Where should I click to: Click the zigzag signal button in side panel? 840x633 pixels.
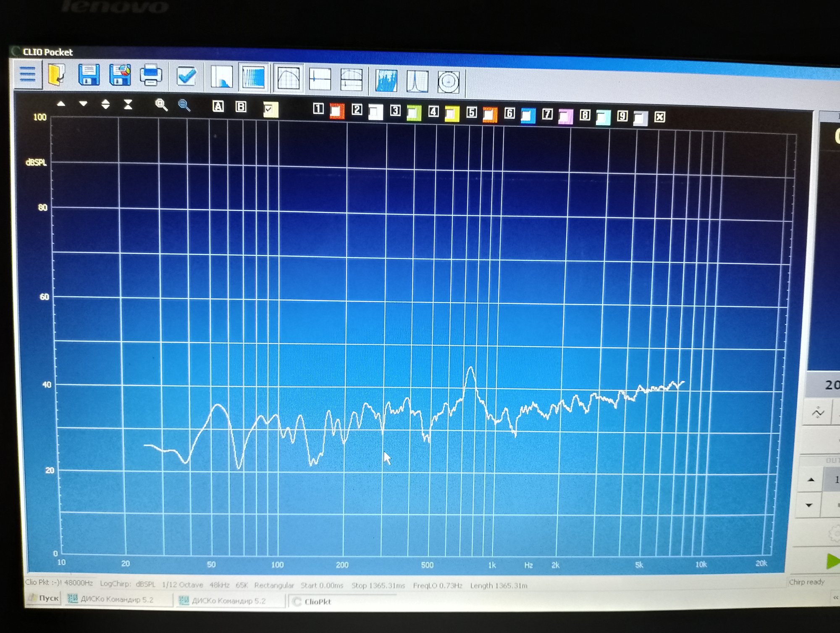pos(818,413)
